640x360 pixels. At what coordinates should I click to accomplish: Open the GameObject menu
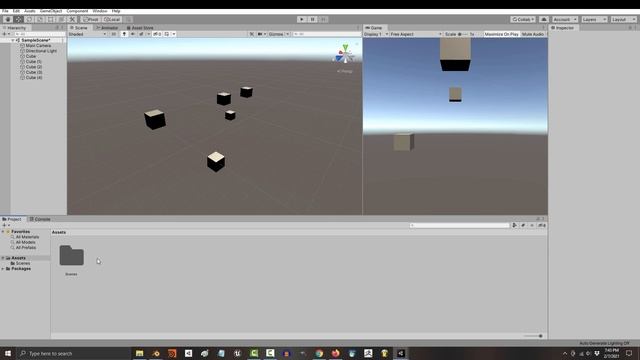(x=51, y=11)
